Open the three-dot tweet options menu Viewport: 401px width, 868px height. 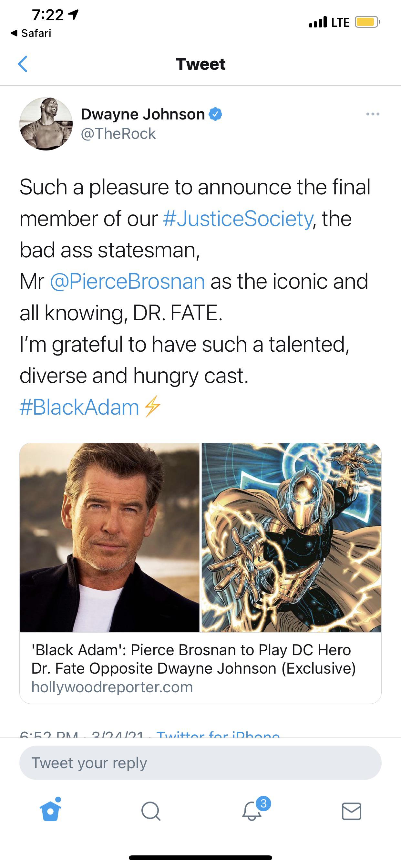373,114
